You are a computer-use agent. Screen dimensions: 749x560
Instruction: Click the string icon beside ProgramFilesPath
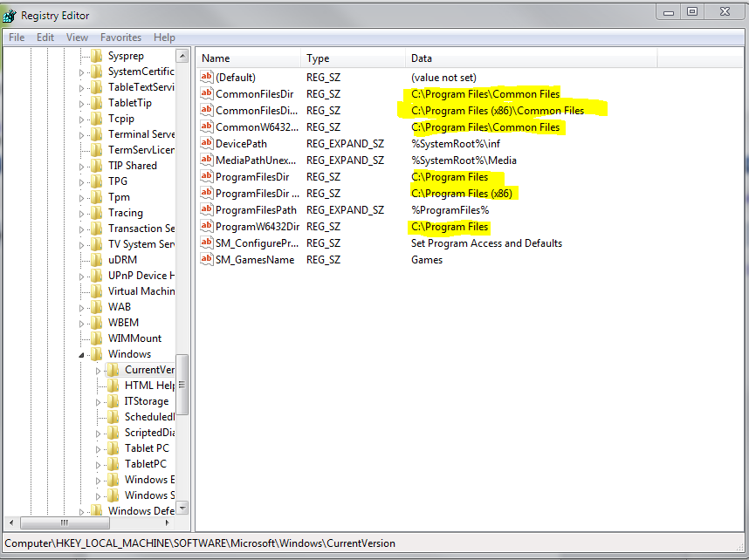[206, 209]
